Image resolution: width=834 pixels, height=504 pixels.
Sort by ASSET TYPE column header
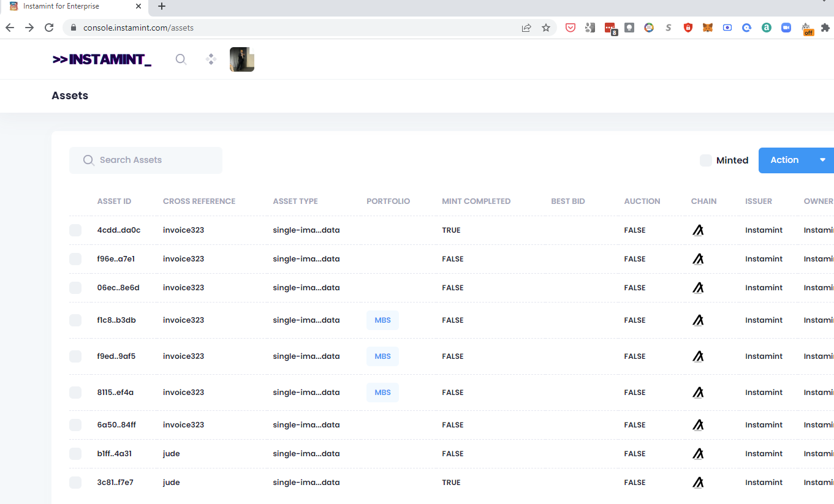(x=295, y=201)
